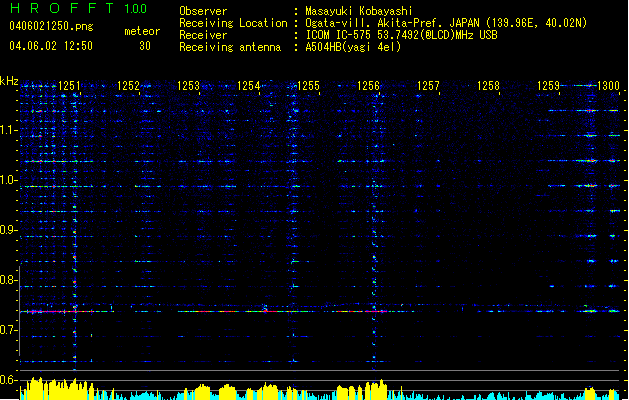
Task: Click the ICOM IC-575 receiver text
Action: pos(401,35)
